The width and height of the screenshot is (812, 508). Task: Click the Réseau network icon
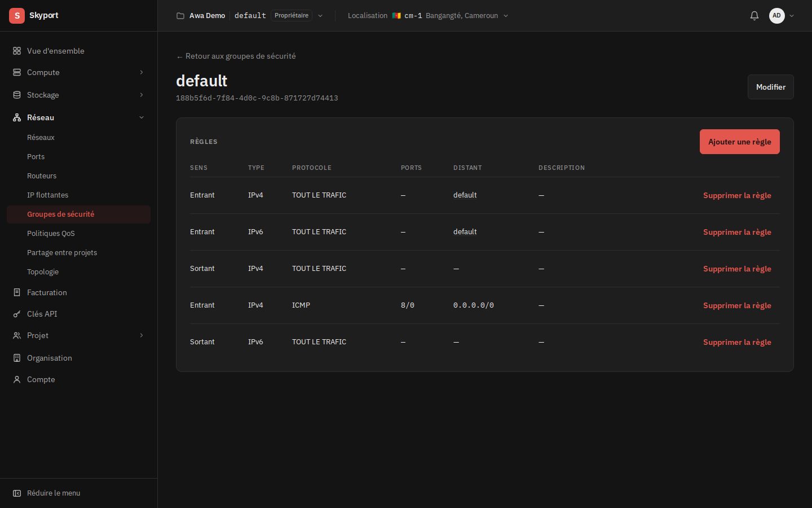pos(17,117)
